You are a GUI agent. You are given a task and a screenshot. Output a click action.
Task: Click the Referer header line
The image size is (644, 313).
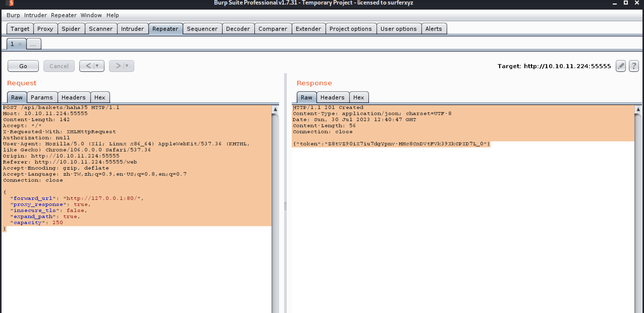click(x=70, y=162)
